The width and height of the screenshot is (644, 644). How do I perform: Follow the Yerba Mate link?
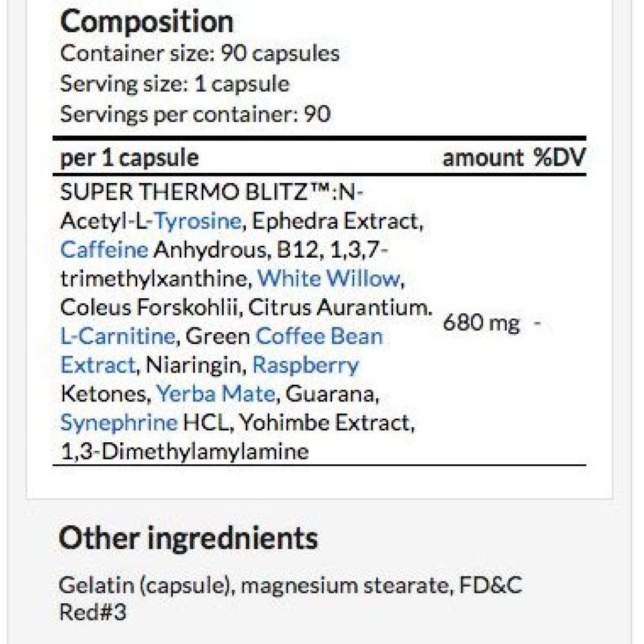point(216,394)
